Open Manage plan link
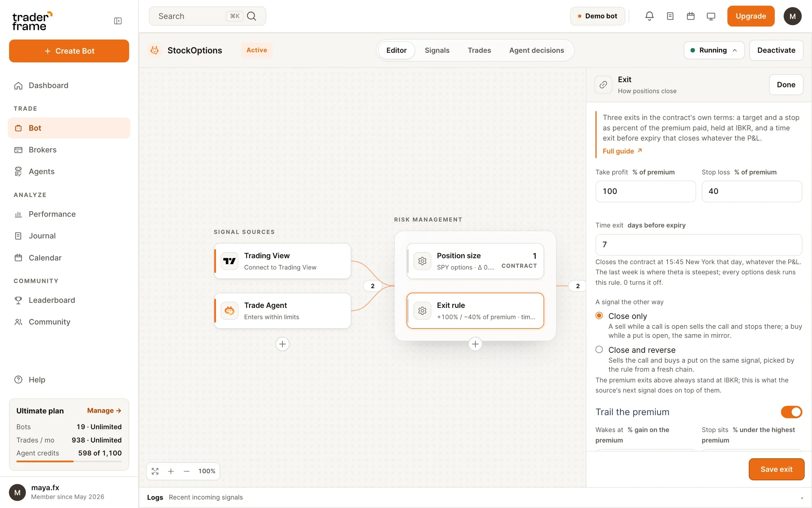 (x=104, y=410)
